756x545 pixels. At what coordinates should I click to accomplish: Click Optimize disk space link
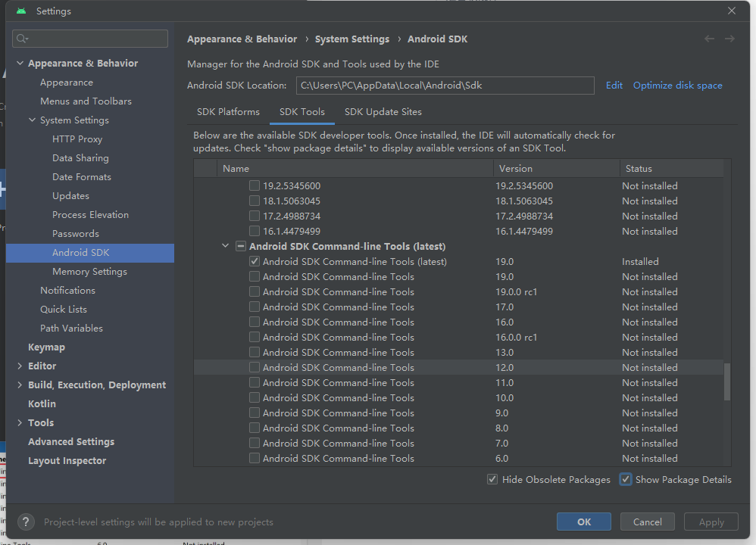tap(677, 86)
